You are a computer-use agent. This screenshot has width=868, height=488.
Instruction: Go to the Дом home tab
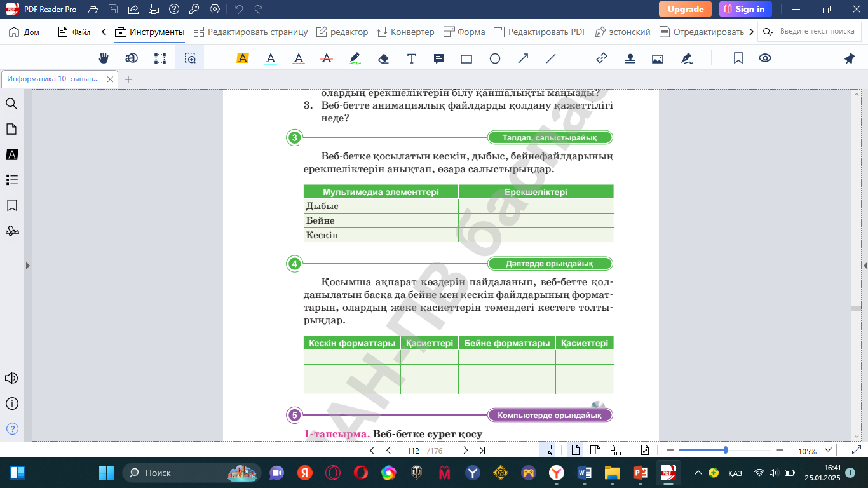24,32
